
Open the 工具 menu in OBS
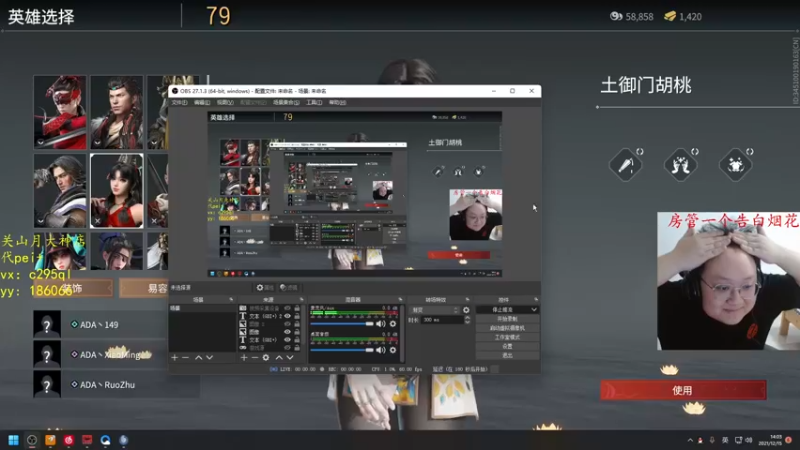pos(314,103)
